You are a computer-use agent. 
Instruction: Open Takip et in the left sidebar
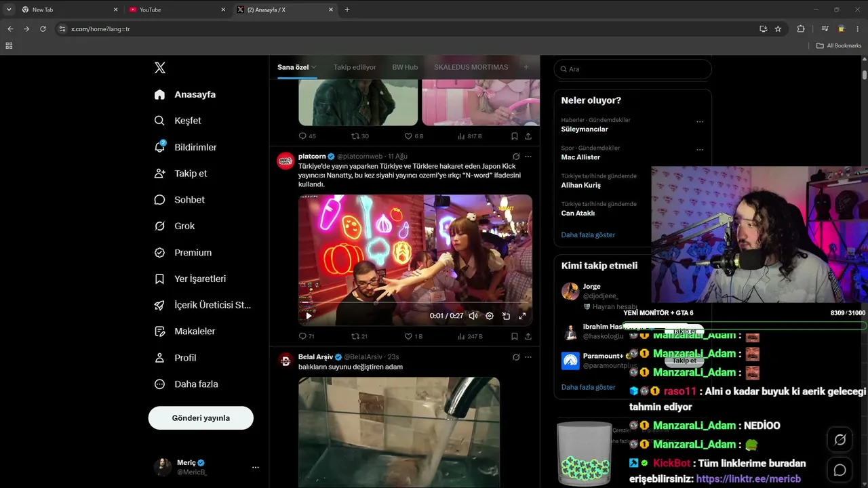180,174
